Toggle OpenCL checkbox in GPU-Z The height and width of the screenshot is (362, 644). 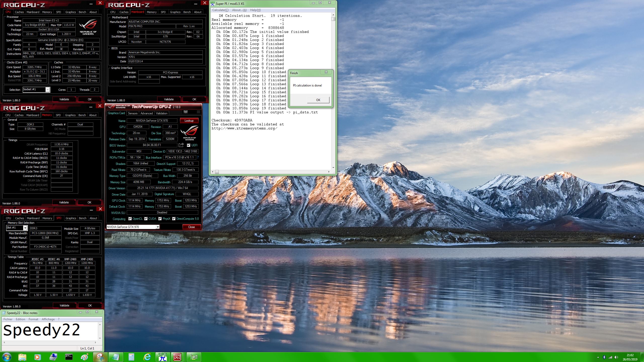pyautogui.click(x=130, y=219)
